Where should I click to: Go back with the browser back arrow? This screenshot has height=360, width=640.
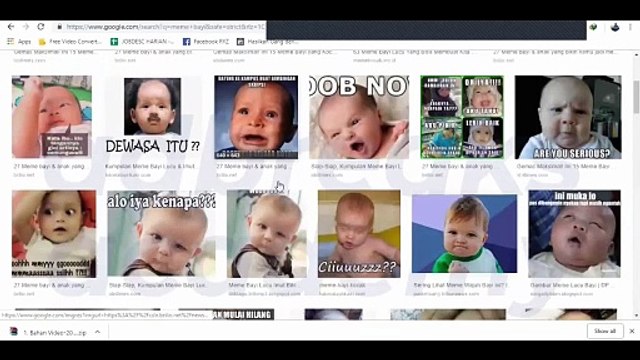click(x=11, y=27)
